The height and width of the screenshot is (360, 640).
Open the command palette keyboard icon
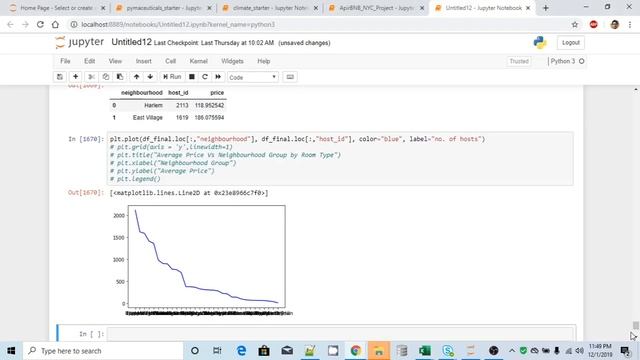click(290, 77)
